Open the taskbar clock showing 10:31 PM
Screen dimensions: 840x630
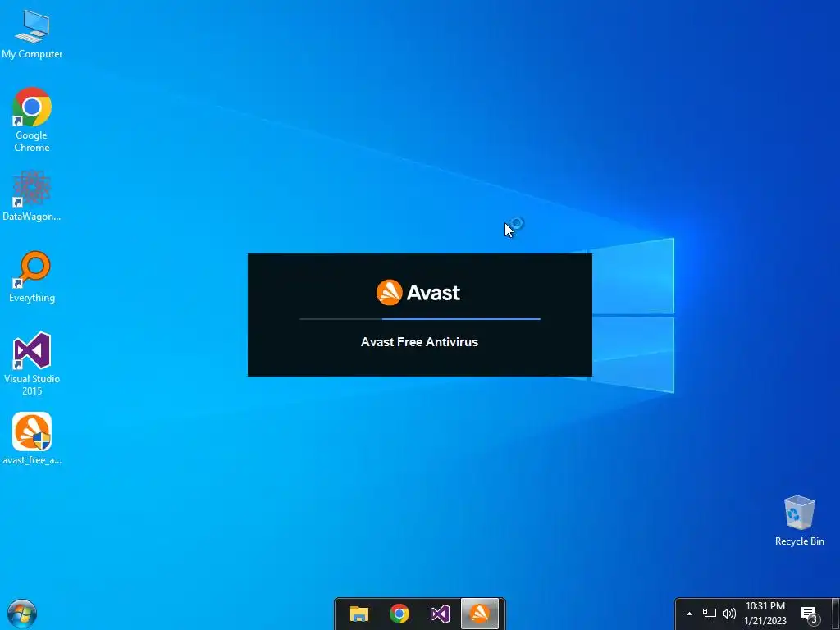pos(765,614)
